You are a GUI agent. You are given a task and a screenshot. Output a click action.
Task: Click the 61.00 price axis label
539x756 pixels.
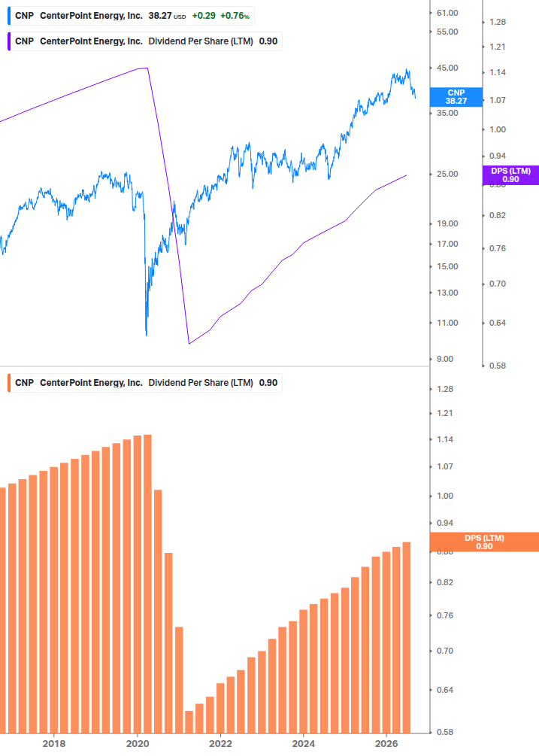(x=447, y=13)
